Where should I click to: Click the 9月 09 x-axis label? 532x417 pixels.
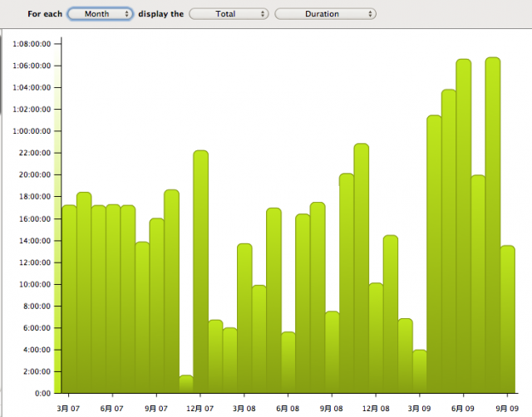pos(507,408)
